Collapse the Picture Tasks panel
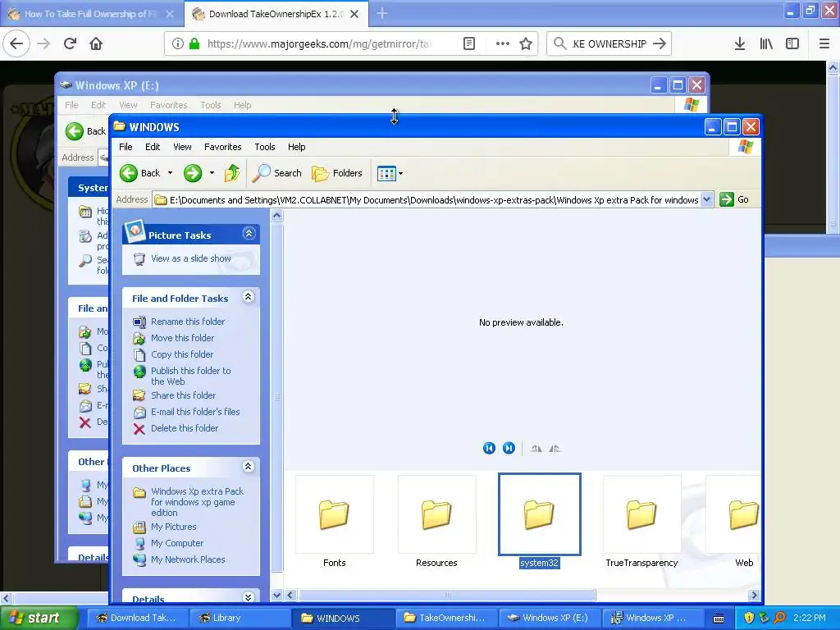The height and width of the screenshot is (630, 840). pos(249,234)
